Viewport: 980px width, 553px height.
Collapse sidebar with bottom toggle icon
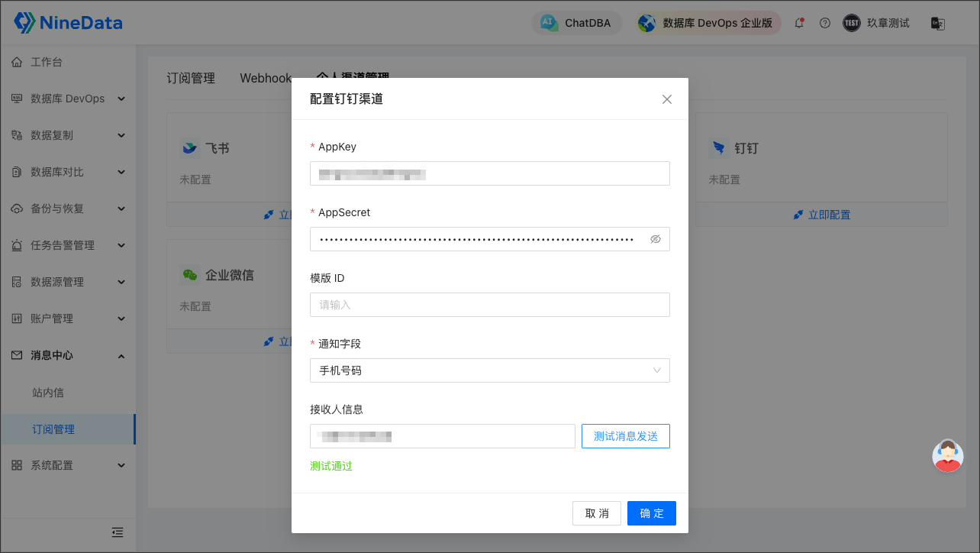(x=118, y=532)
